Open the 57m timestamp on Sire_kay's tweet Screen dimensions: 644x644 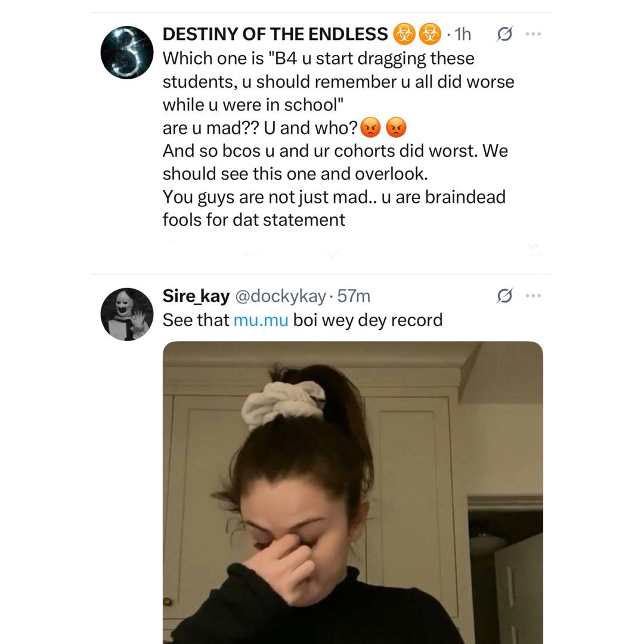click(x=354, y=296)
